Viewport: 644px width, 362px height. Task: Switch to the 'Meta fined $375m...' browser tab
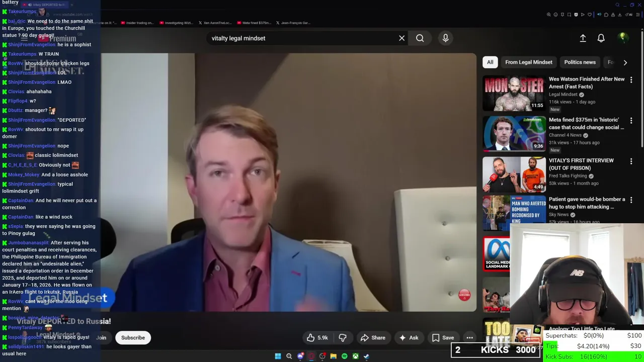click(x=254, y=23)
